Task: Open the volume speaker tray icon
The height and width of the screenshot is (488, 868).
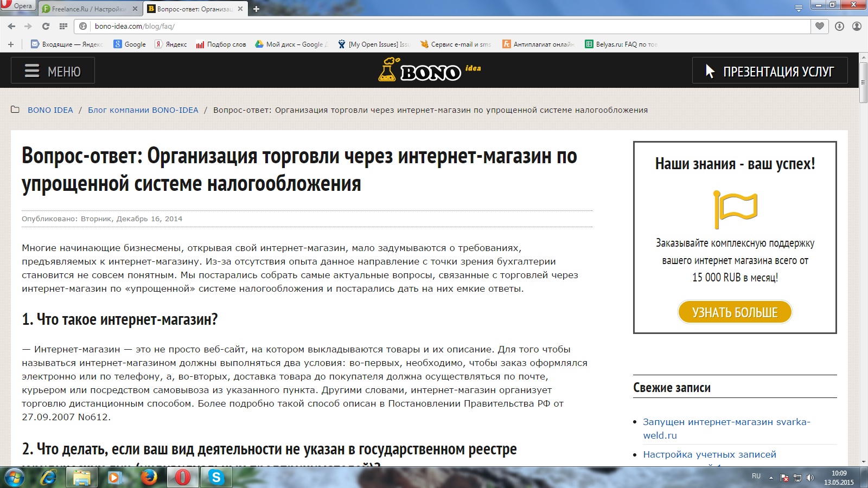Action: [810, 478]
